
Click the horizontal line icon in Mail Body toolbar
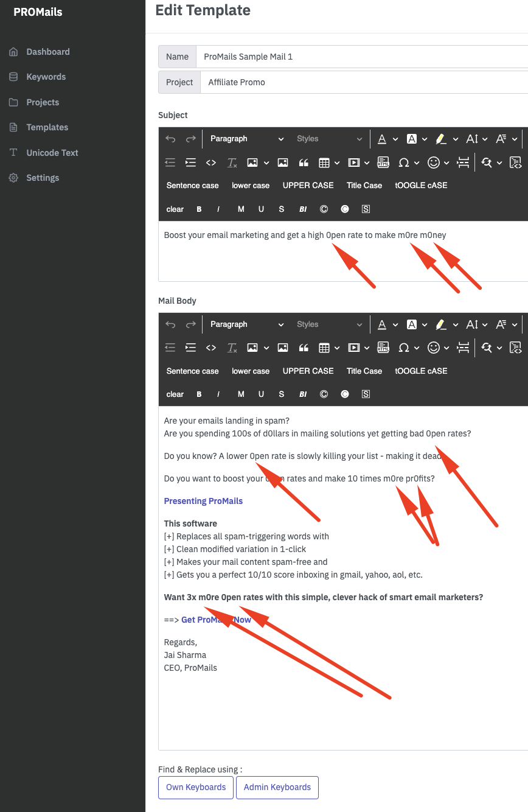point(463,348)
